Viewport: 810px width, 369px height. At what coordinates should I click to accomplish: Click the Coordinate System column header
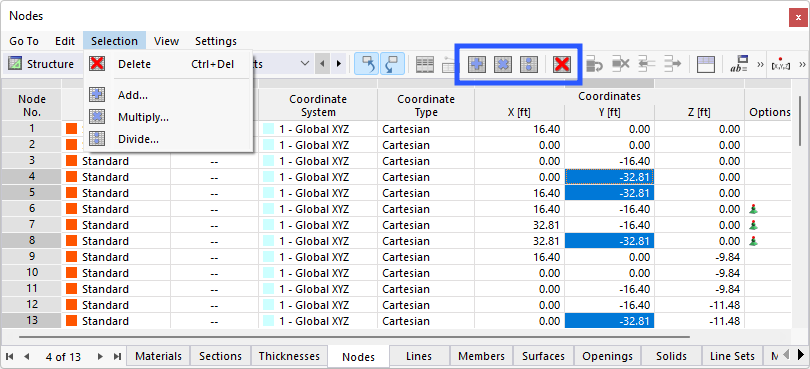pyautogui.click(x=318, y=105)
